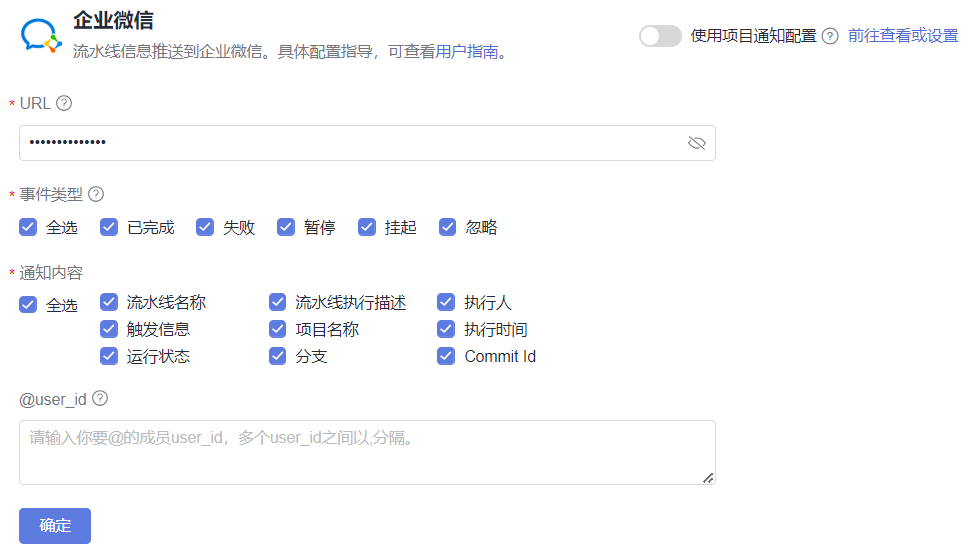Toggle the 忽略 event checkbox
972x559 pixels.
click(x=448, y=227)
